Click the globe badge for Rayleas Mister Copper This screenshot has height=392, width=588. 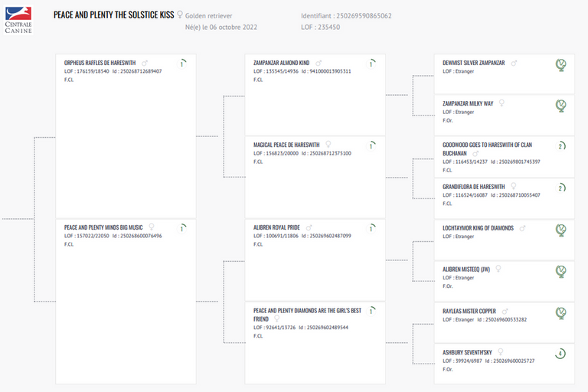pos(560,312)
